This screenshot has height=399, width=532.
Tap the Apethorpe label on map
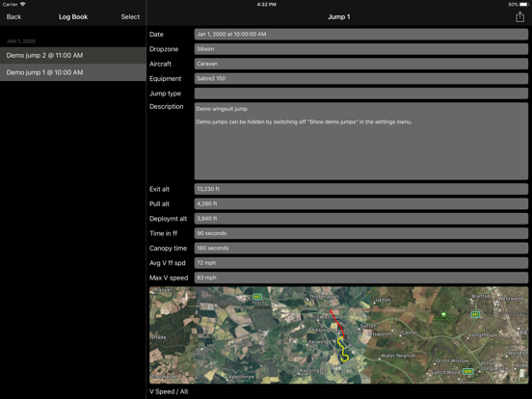(241, 377)
